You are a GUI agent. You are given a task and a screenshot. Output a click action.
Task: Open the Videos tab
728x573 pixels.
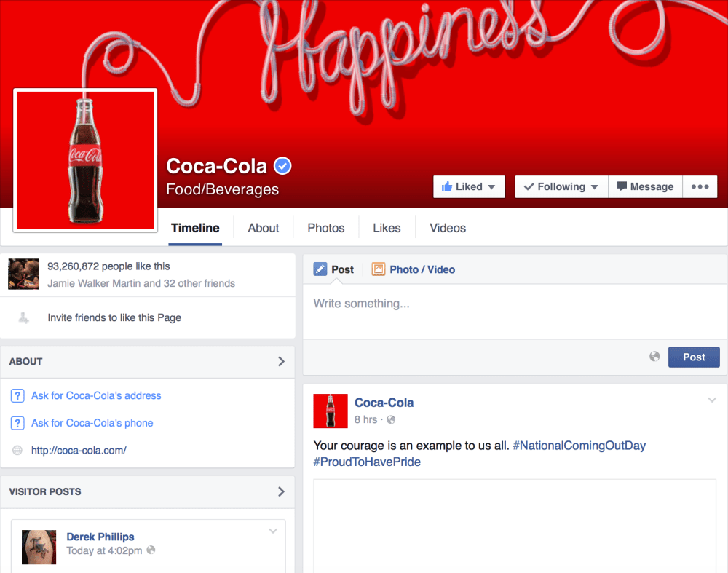447,228
